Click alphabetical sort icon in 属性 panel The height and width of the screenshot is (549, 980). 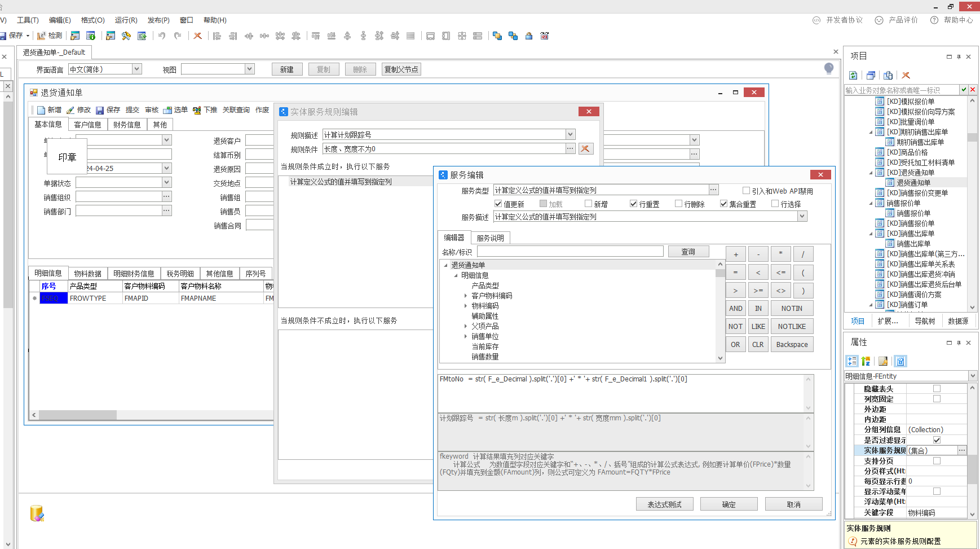point(866,361)
